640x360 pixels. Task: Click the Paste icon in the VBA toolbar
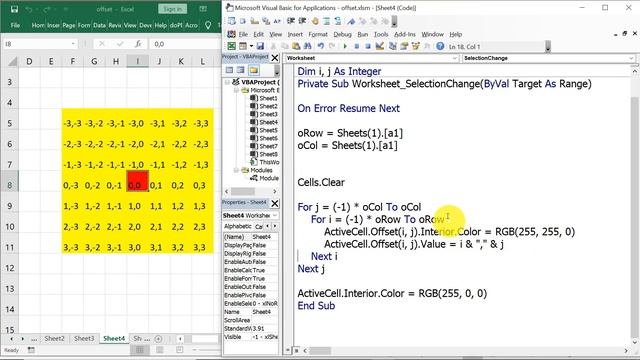296,47
